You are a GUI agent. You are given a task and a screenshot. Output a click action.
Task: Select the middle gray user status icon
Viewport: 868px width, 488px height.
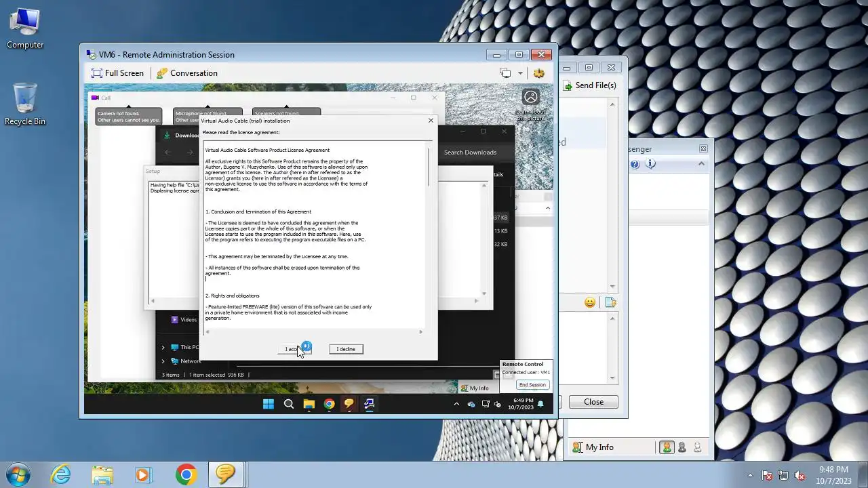coord(682,447)
